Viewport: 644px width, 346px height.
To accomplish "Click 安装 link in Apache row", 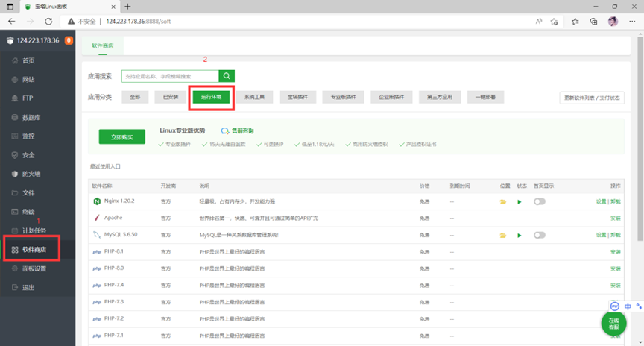I will click(615, 218).
